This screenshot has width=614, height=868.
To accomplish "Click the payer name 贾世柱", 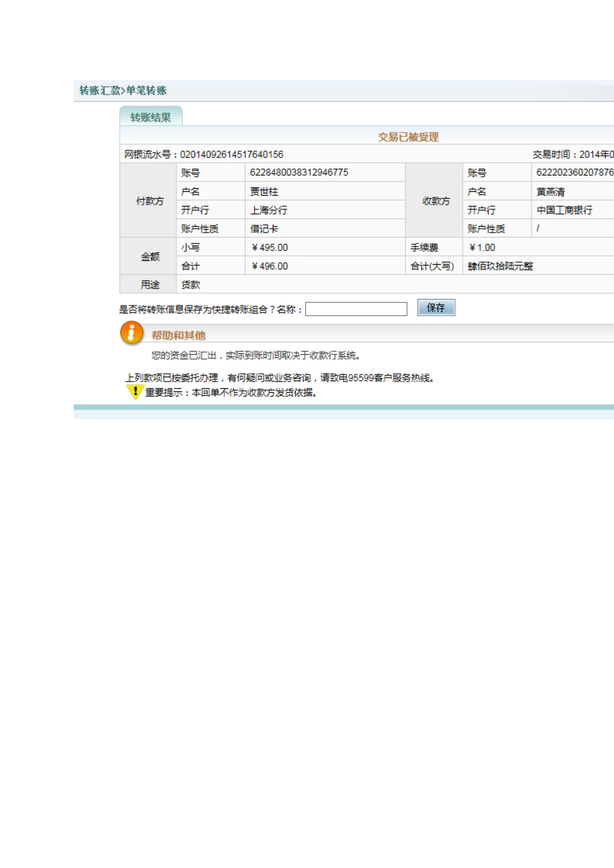I will 264,192.
